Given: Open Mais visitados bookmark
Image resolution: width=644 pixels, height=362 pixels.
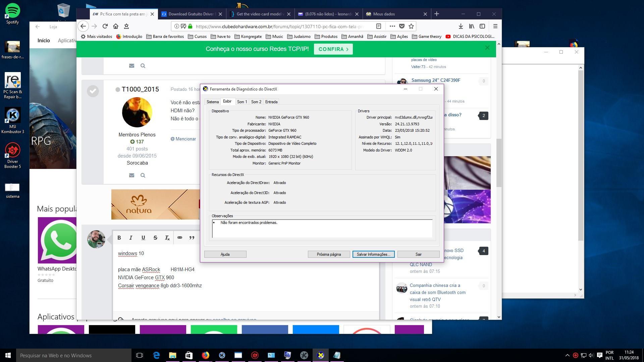Looking at the screenshot, I should pos(96,37).
